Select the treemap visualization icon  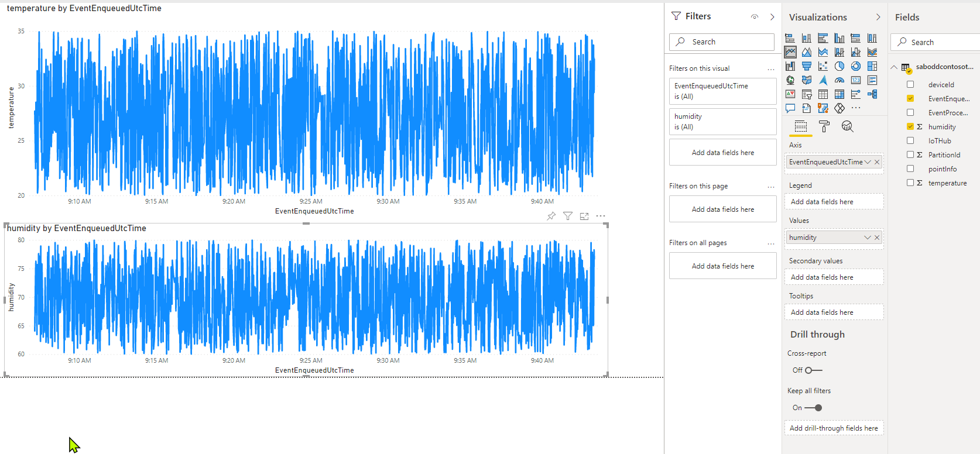coord(872,66)
